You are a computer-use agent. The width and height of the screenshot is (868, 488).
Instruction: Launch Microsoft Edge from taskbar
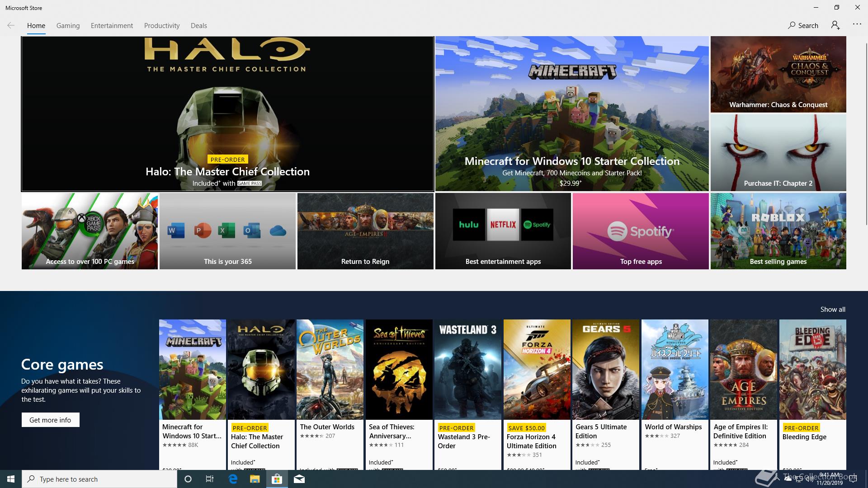click(x=233, y=479)
